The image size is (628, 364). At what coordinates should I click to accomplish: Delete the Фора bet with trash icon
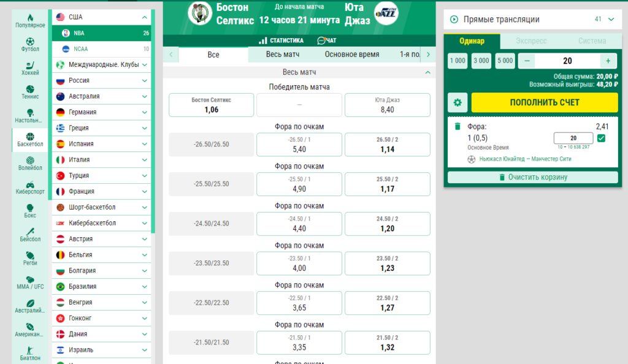pyautogui.click(x=458, y=126)
